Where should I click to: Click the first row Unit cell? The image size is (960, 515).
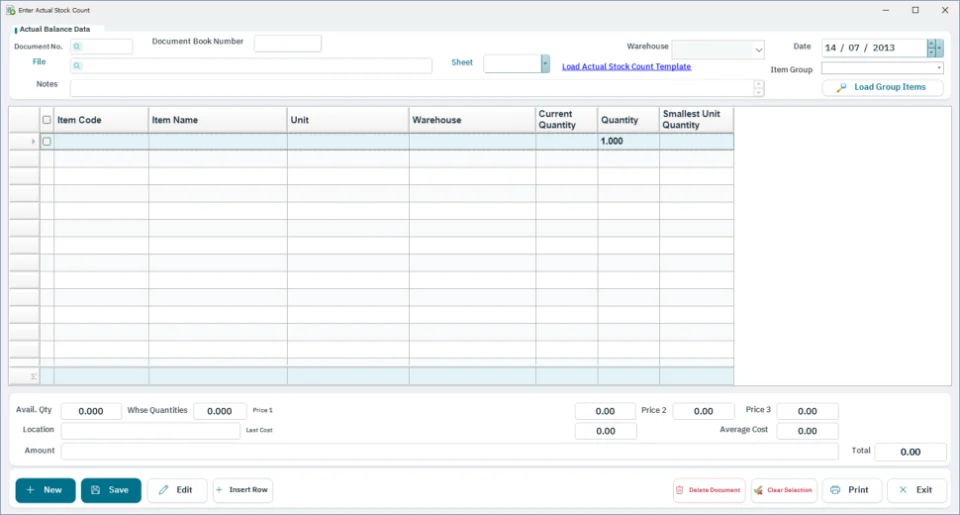[348, 141]
